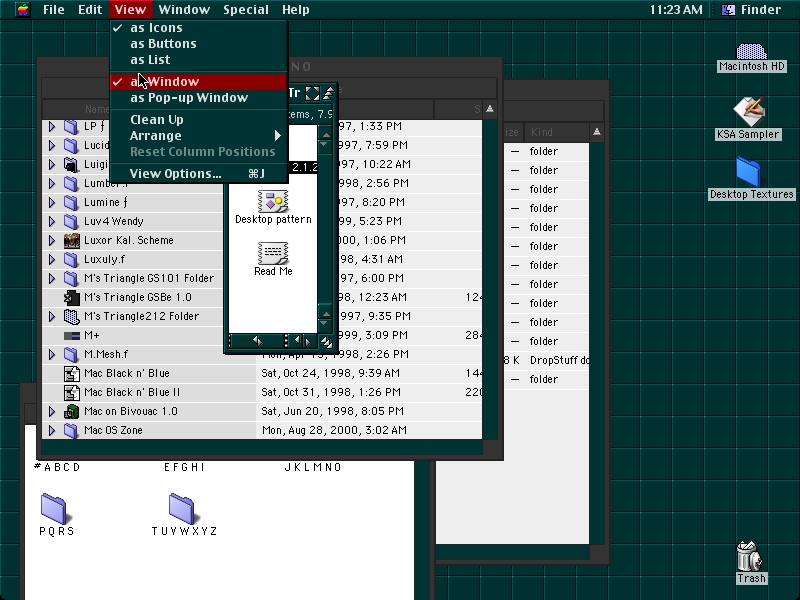Choose the checked 'as Window' option
This screenshot has height=600, width=800.
[x=199, y=82]
